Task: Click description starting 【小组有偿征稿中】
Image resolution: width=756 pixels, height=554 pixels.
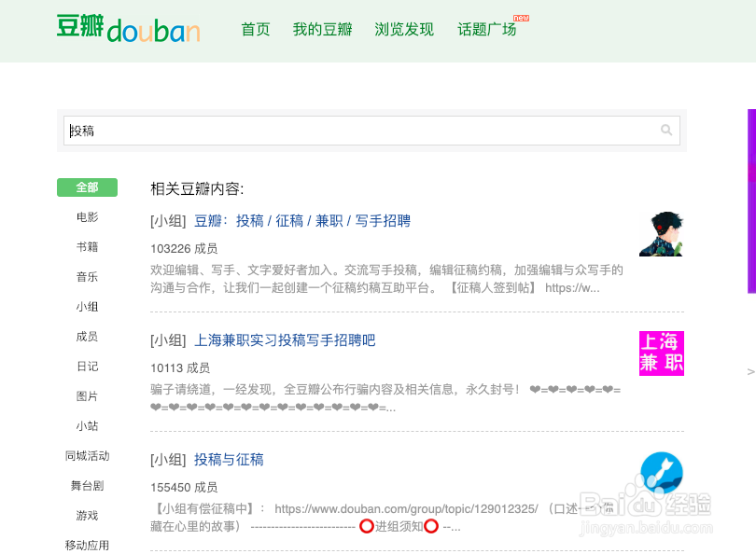Action: pyautogui.click(x=383, y=518)
